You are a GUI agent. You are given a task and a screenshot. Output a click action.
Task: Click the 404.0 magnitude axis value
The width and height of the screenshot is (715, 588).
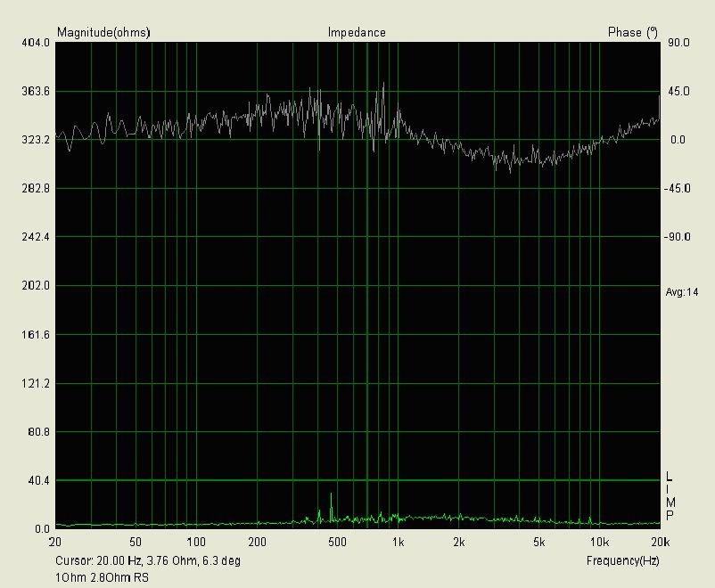click(x=36, y=43)
